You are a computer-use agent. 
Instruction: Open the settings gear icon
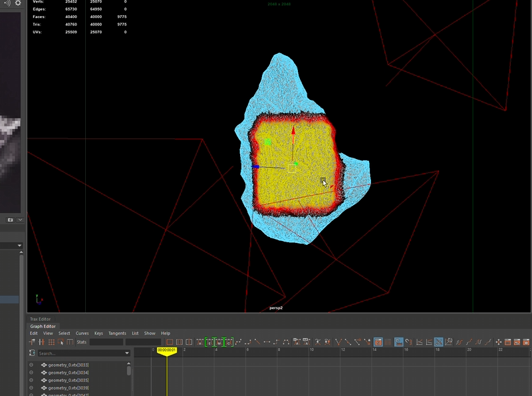point(18,3)
